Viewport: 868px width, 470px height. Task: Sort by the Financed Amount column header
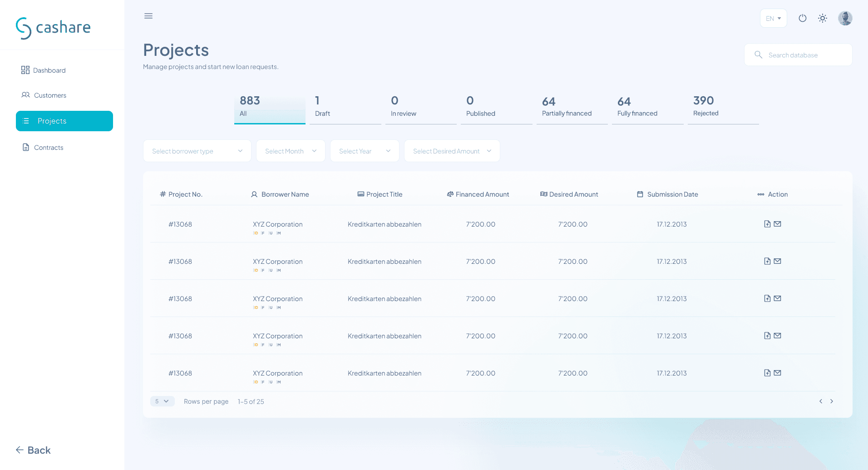[x=478, y=194]
